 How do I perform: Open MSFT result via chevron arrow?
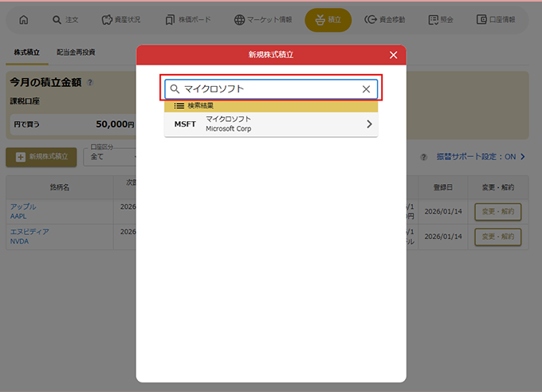click(369, 124)
